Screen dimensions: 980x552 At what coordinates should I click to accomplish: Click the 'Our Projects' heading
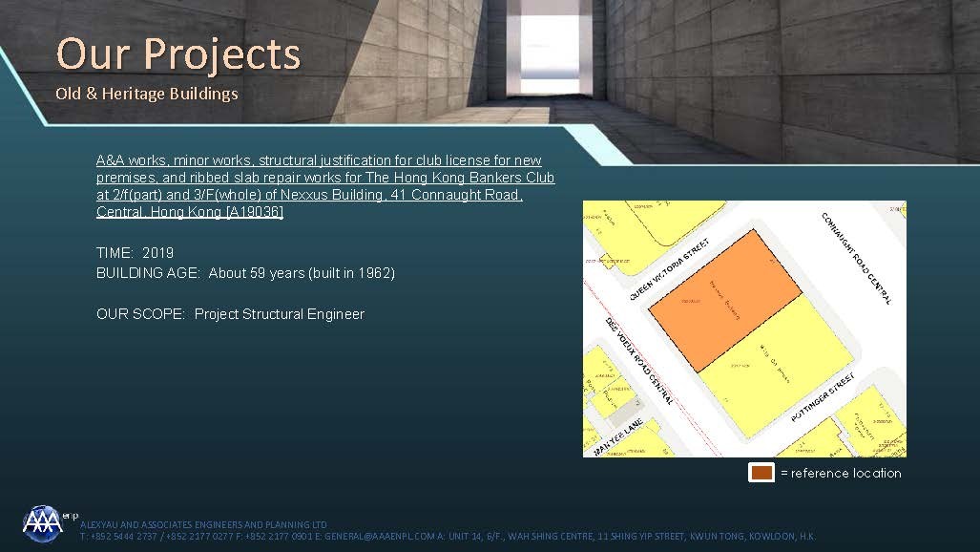click(x=178, y=53)
